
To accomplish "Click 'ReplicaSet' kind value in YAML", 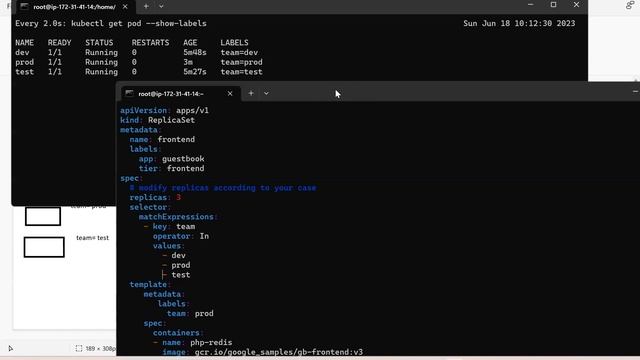I will (x=171, y=120).
